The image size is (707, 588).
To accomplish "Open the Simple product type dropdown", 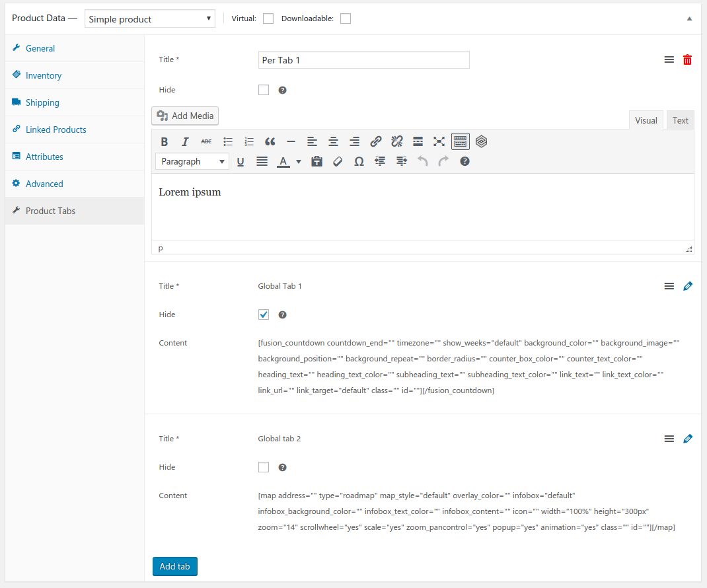I will pos(150,19).
